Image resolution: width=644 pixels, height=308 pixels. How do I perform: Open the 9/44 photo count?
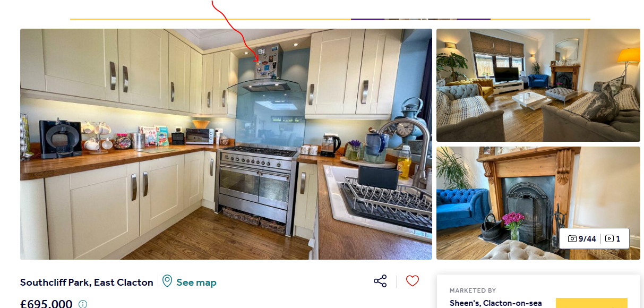(587, 238)
